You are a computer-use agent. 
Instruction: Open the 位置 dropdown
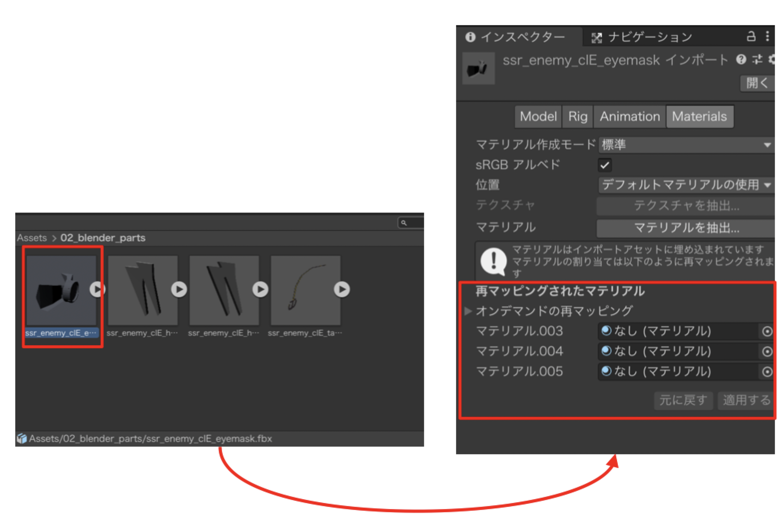(686, 185)
